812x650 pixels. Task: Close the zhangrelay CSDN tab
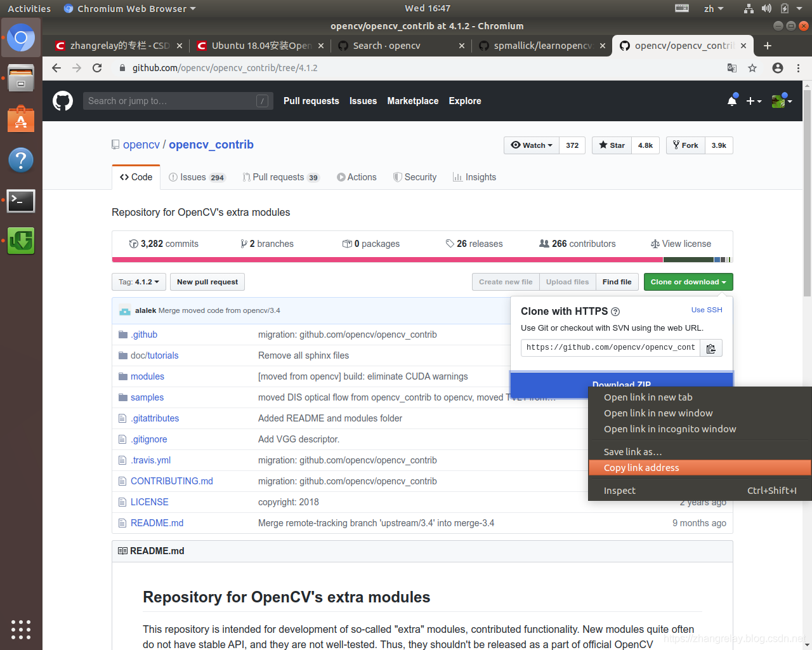pos(180,46)
